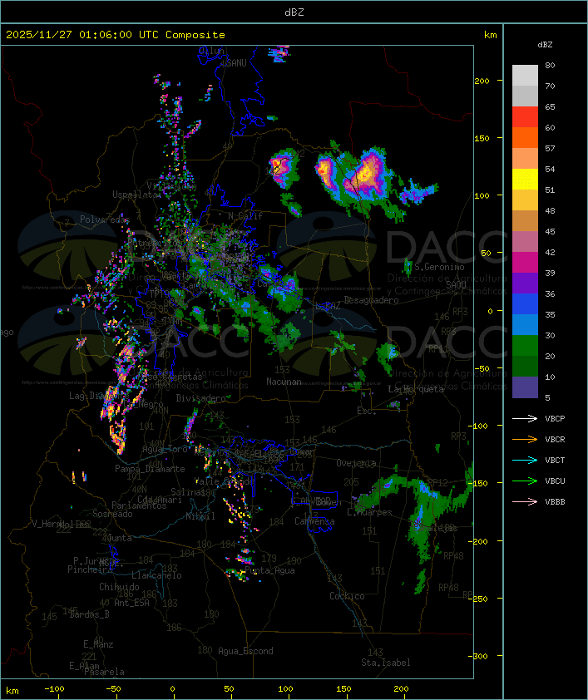Click the Nacunan place label
This screenshot has width=588, height=700.
click(x=284, y=382)
